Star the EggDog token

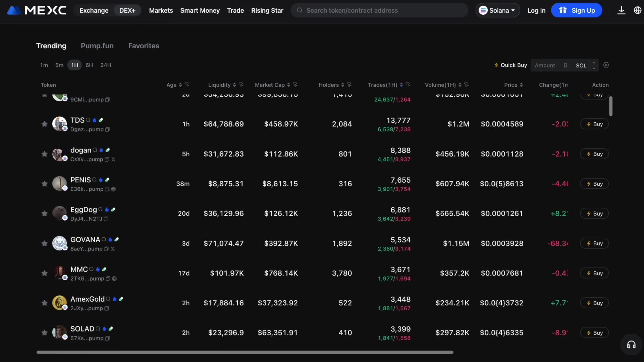pos(44,214)
